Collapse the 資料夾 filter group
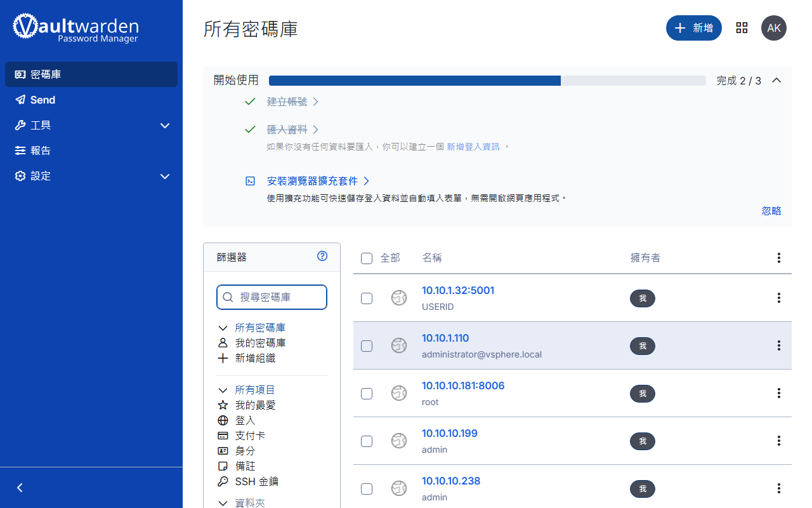The width and height of the screenshot is (812, 508). coord(223,503)
